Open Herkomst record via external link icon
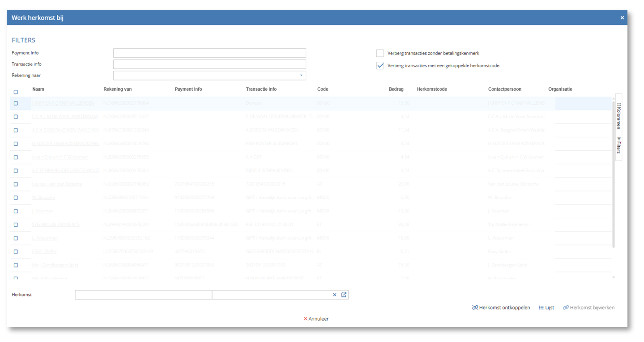Image resolution: width=644 pixels, height=342 pixels. click(x=344, y=295)
